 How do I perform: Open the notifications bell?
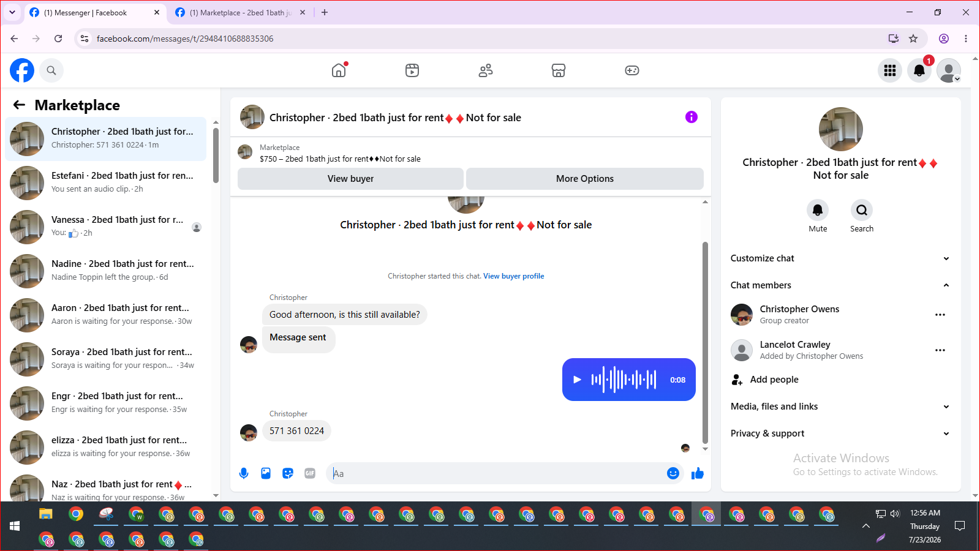tap(919, 70)
